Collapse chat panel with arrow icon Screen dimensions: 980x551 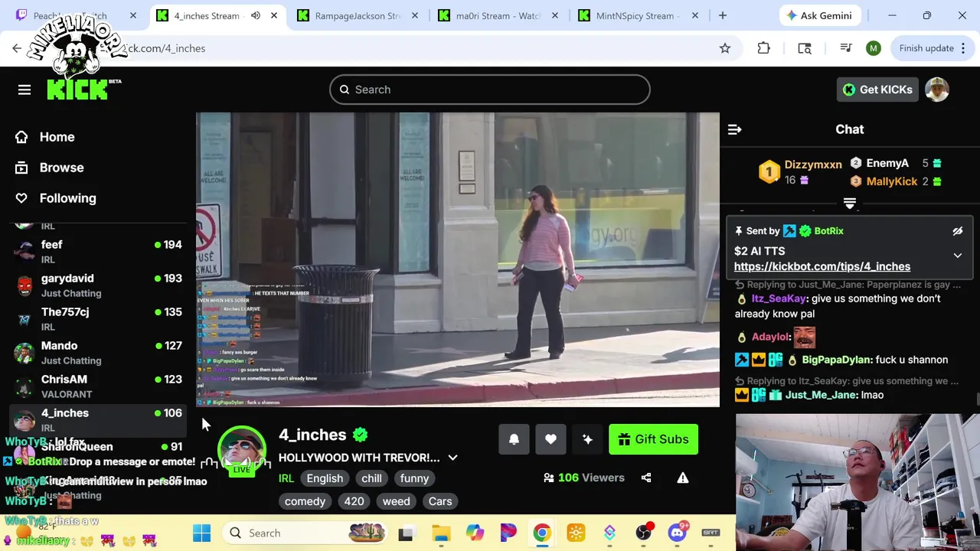click(x=734, y=129)
